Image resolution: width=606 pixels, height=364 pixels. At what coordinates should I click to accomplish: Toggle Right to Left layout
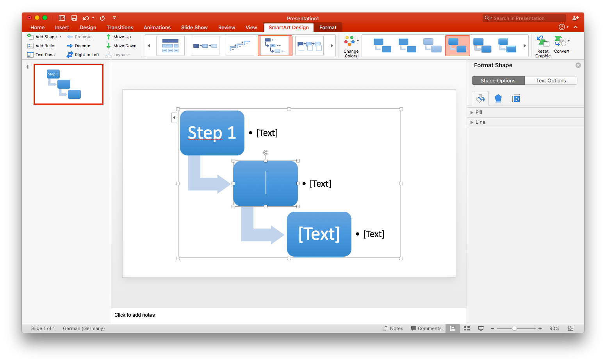pos(83,55)
